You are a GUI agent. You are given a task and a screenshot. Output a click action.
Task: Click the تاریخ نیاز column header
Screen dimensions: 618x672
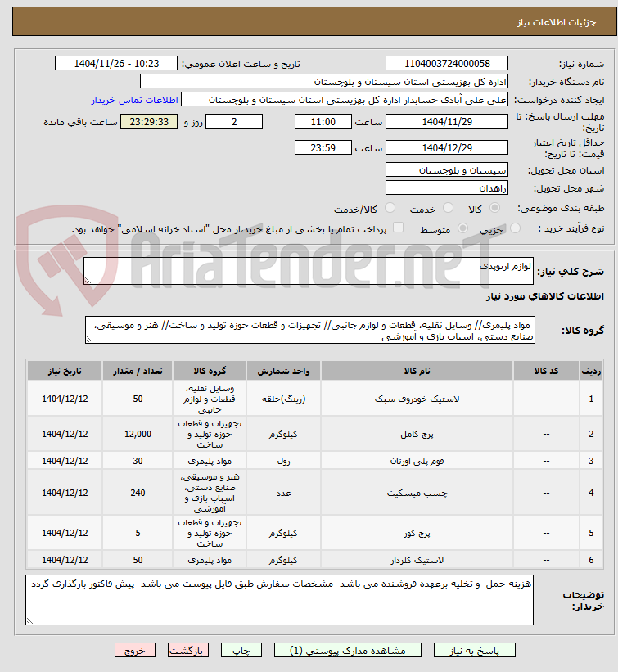[65, 371]
